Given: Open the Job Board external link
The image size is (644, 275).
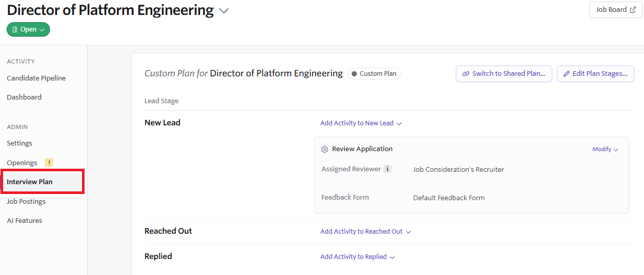Looking at the screenshot, I should [x=616, y=10].
